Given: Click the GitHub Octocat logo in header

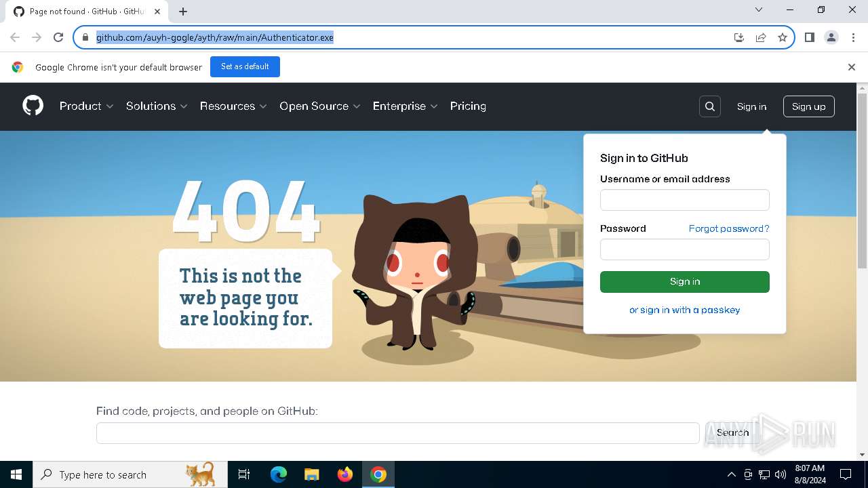Looking at the screenshot, I should pos(33,106).
